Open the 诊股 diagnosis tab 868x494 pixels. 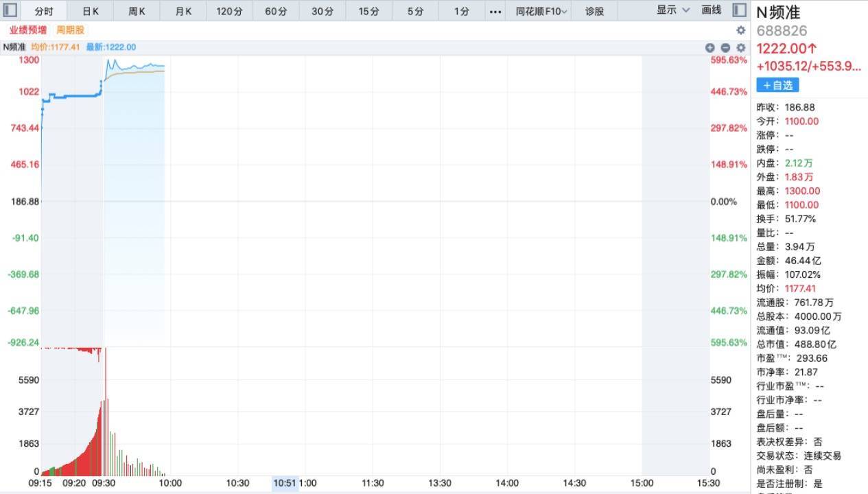point(595,11)
